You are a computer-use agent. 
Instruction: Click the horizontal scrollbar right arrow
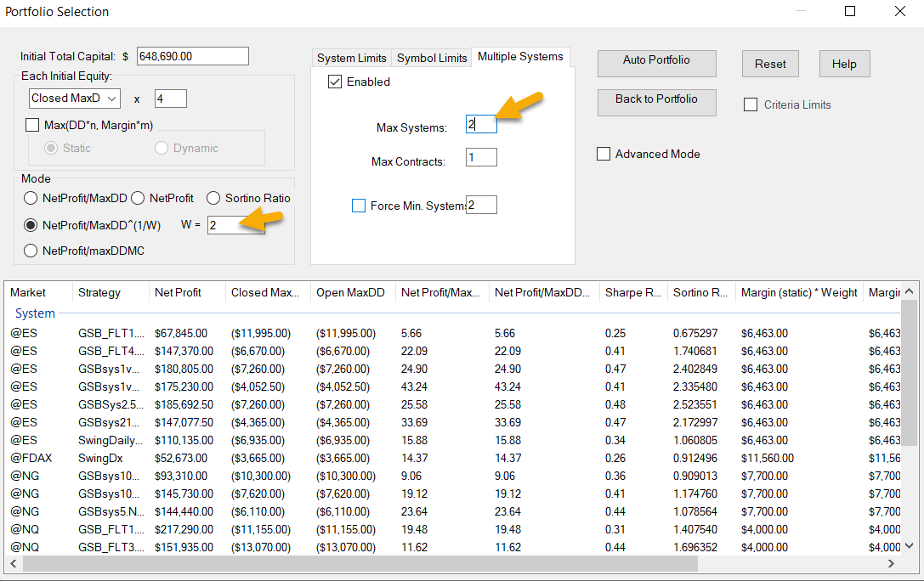click(x=891, y=563)
